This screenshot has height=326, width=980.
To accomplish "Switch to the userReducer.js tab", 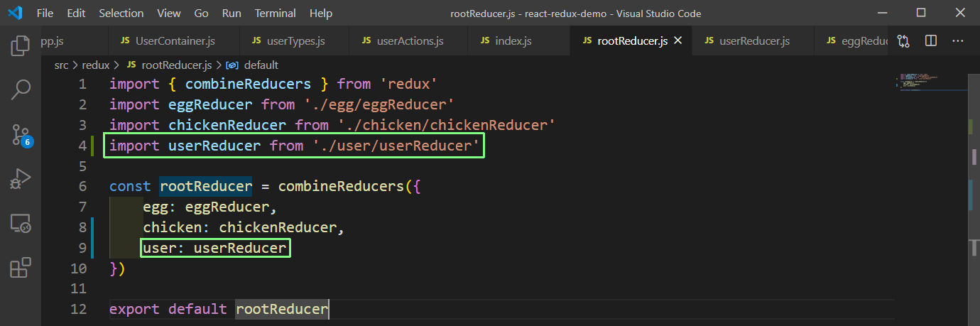I will tap(754, 41).
